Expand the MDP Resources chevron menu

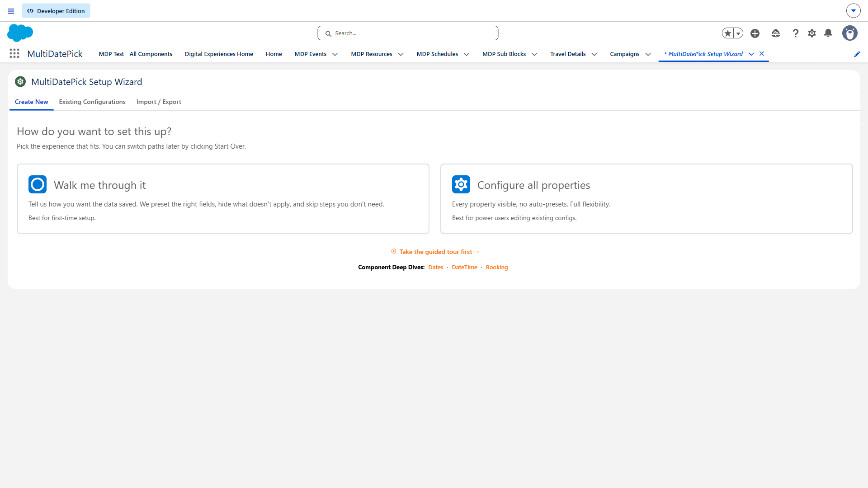[x=401, y=54]
